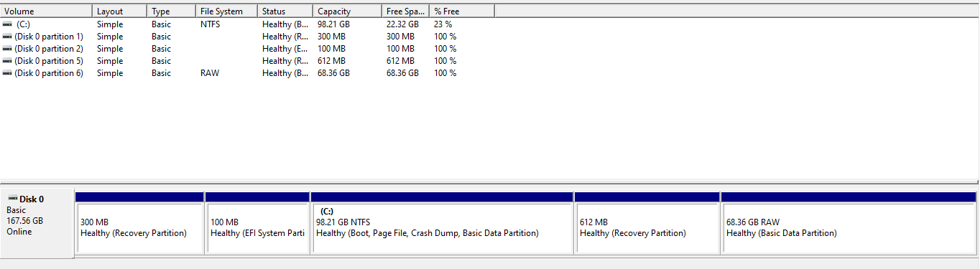980x269 pixels.
Task: Select the (C:) 98.21 GB NTFS partition block
Action: [x=442, y=222]
